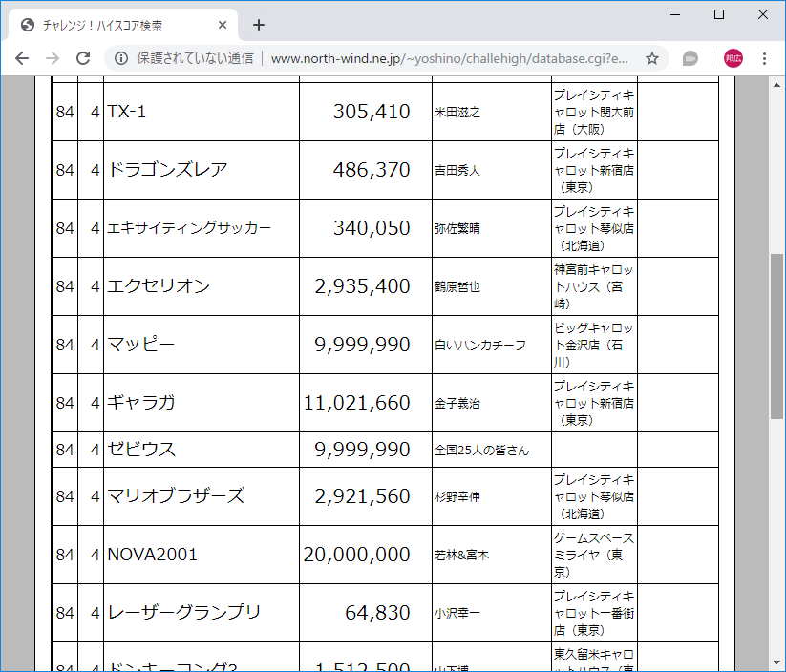The width and height of the screenshot is (786, 672).
Task: Click the score 305,410
Action: pyautogui.click(x=372, y=112)
